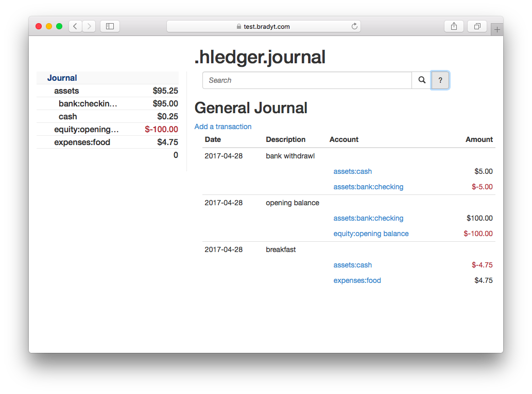The width and height of the screenshot is (532, 394).
Task: Open search help with question mark button
Action: 440,80
